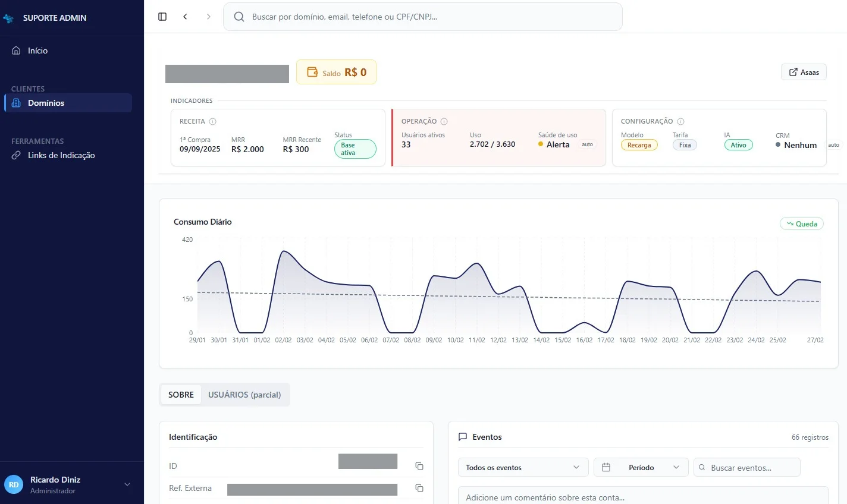847x504 pixels.
Task: Toggle the sidebar panel icon
Action: click(162, 17)
